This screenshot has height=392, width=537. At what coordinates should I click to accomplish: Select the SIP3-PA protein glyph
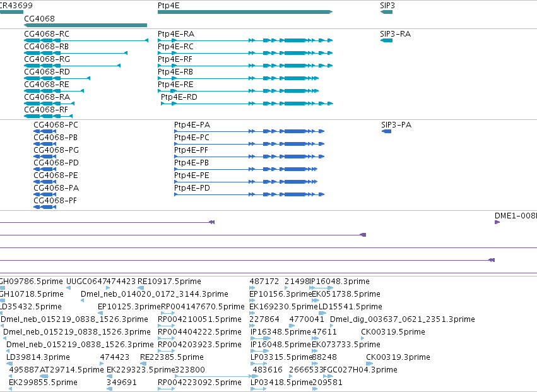(x=386, y=131)
